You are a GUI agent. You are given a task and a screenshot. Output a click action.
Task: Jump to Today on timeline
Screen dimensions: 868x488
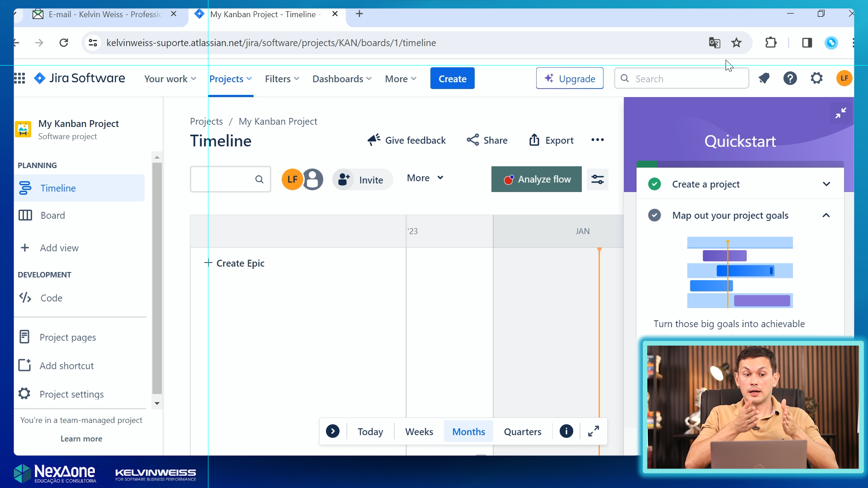(x=370, y=432)
